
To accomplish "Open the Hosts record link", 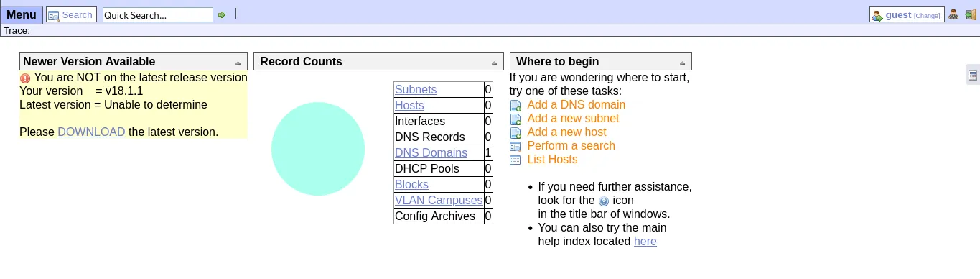I will click(409, 105).
